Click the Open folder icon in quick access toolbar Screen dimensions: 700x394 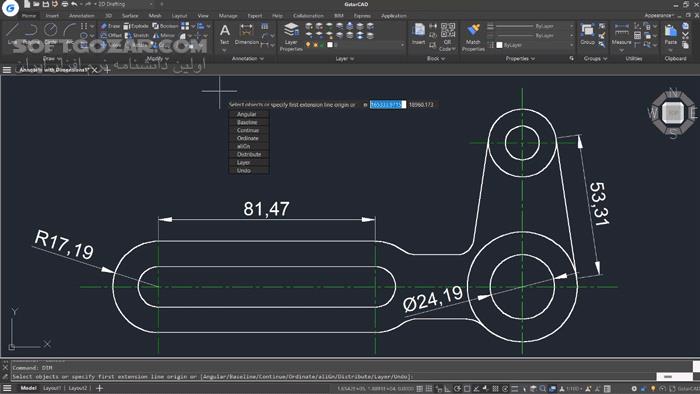[x=36, y=4]
